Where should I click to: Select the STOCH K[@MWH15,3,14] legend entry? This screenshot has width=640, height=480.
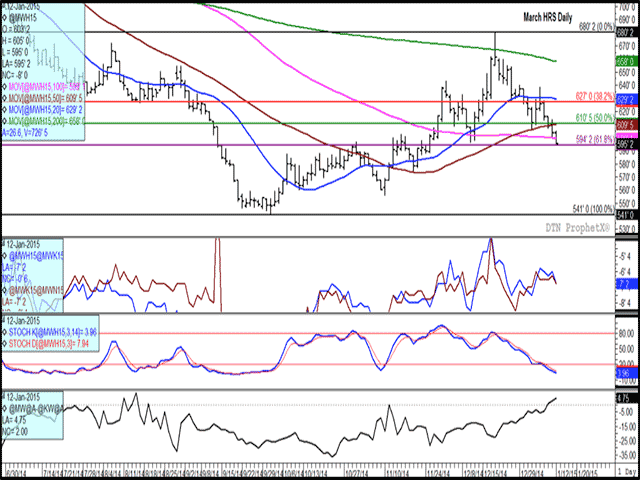click(x=52, y=331)
